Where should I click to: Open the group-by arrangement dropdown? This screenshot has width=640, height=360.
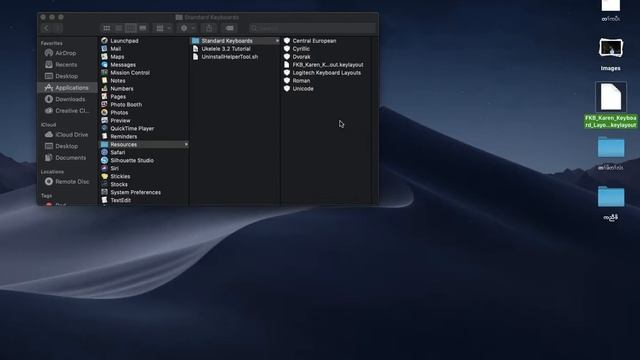[163, 28]
